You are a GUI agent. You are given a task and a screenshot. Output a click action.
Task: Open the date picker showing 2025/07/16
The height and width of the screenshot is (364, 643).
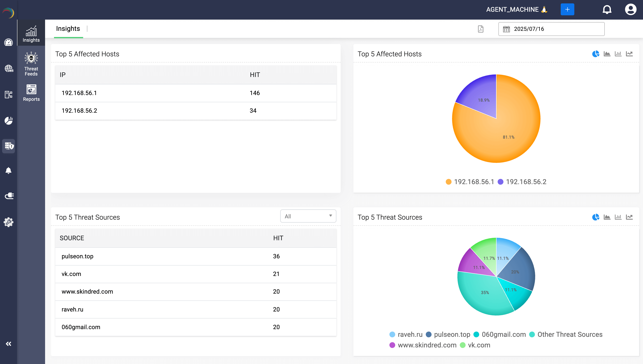point(551,29)
